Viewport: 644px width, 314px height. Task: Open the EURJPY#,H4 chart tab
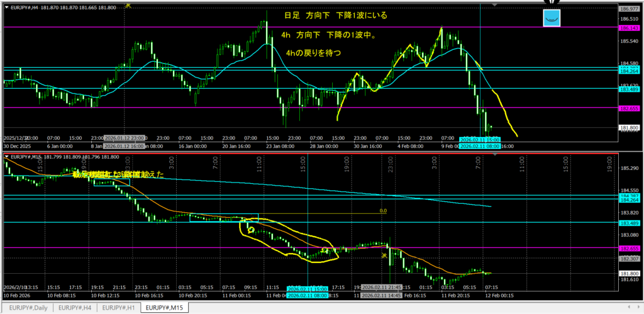point(75,308)
